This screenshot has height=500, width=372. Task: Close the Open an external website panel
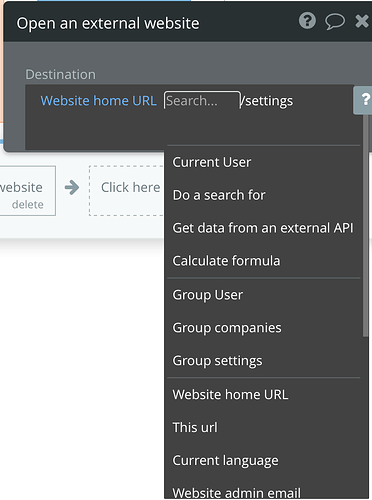pos(362,22)
